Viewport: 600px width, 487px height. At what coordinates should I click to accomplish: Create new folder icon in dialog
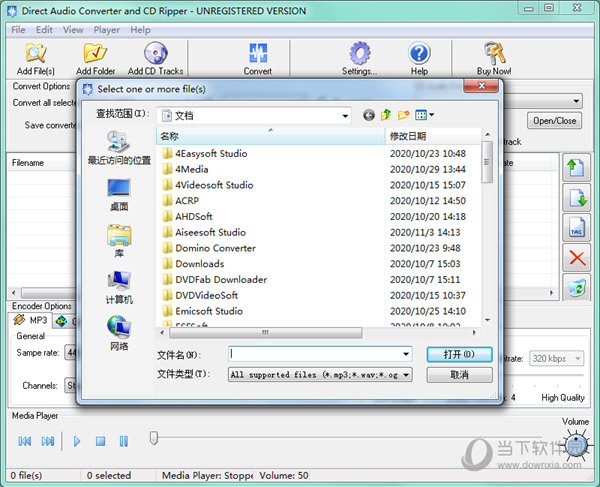[x=403, y=115]
